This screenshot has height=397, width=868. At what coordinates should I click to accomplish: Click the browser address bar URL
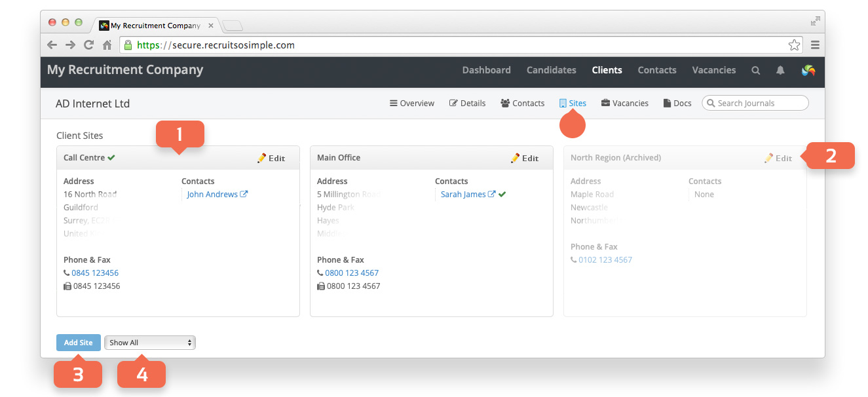pos(216,45)
